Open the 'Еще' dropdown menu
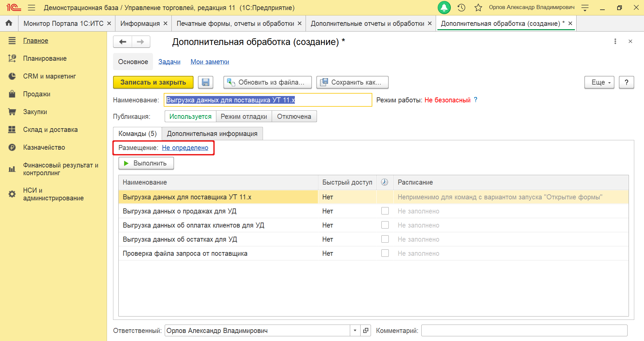The width and height of the screenshot is (644, 341). [599, 82]
